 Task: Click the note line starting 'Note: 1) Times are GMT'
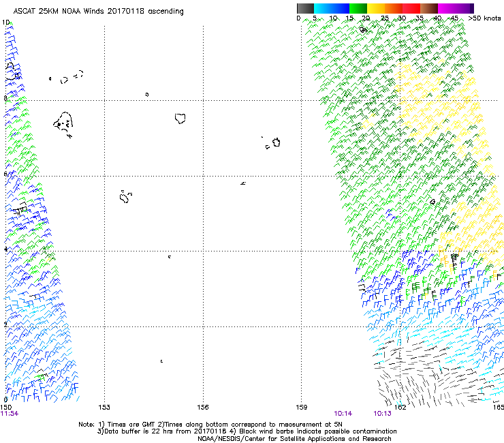pos(210,425)
